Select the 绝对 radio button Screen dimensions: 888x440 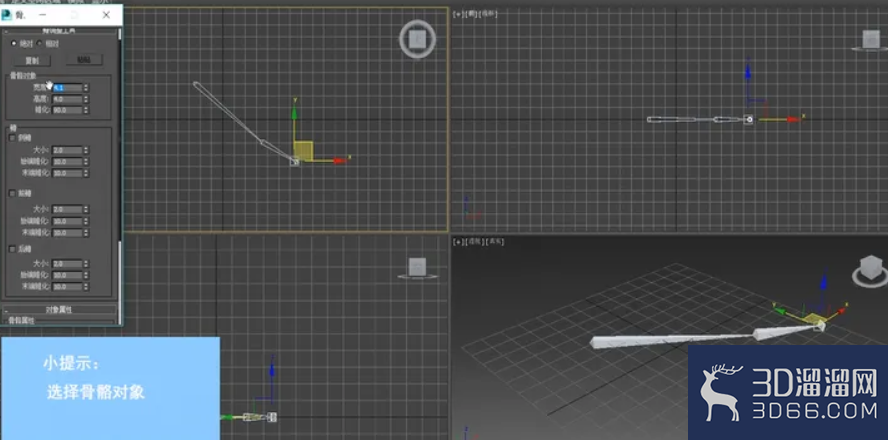(14, 44)
